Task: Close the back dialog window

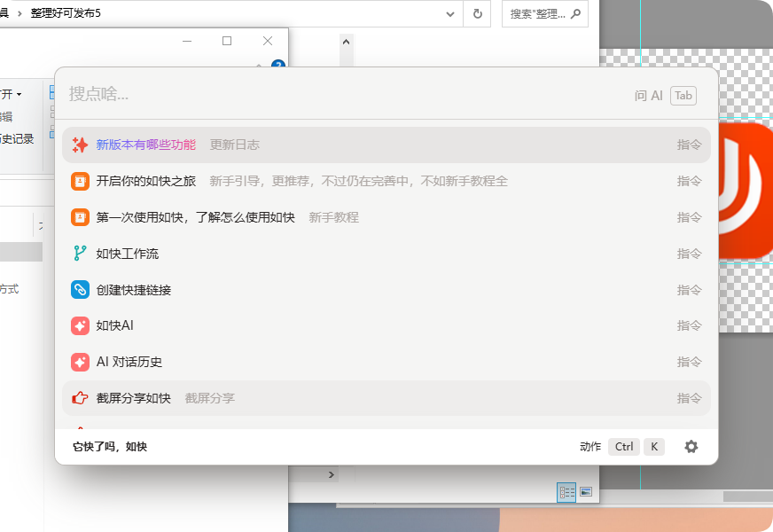Action: (x=268, y=41)
